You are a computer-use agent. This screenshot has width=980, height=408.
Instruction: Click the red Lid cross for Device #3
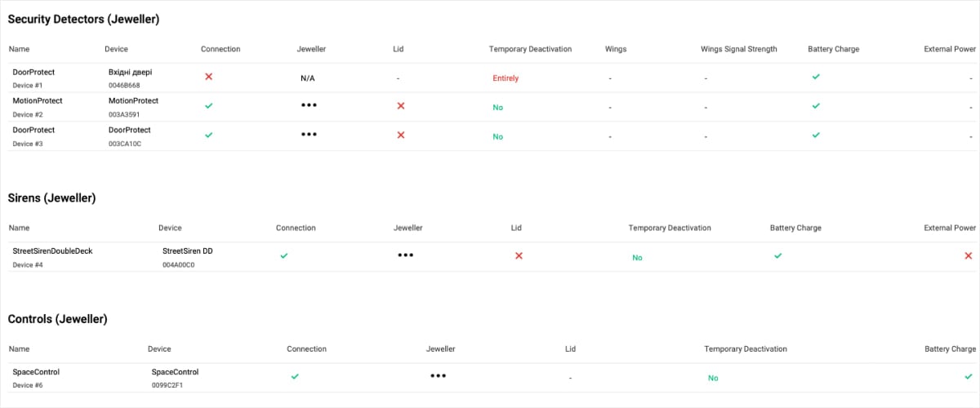[400, 135]
